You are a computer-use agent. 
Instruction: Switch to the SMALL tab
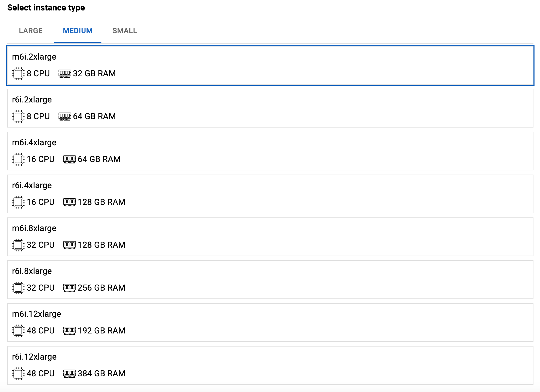point(125,31)
